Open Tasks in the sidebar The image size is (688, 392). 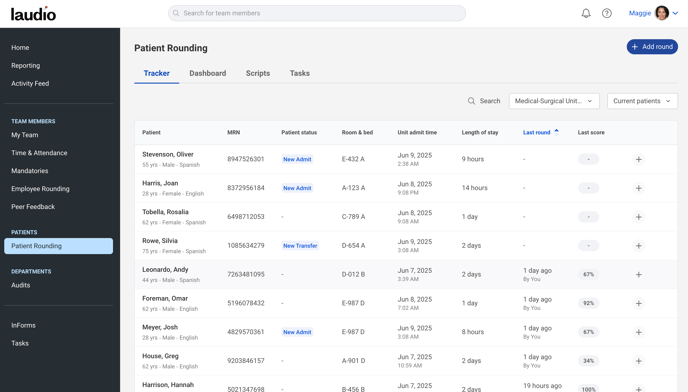pyautogui.click(x=20, y=343)
